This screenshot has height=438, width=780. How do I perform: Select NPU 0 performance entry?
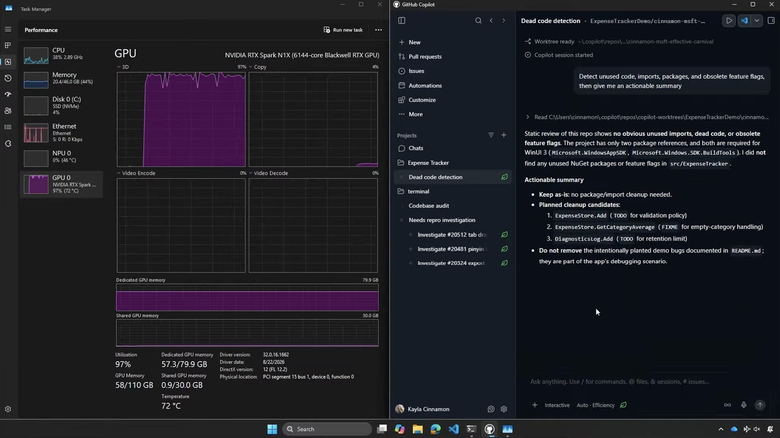pos(62,157)
